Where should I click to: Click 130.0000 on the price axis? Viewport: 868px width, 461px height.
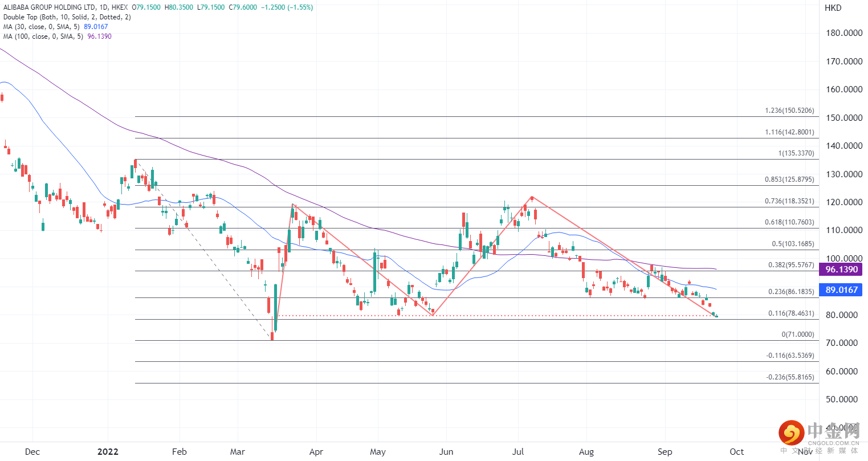tap(844, 174)
